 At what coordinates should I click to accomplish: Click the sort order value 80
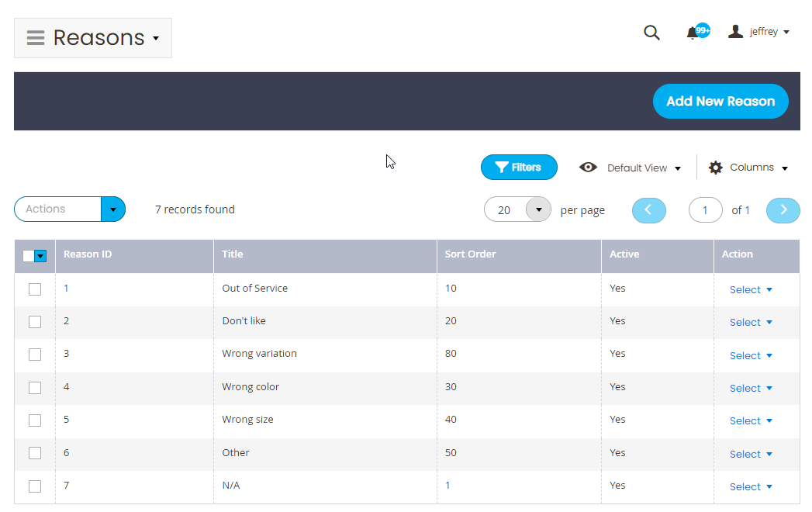451,354
